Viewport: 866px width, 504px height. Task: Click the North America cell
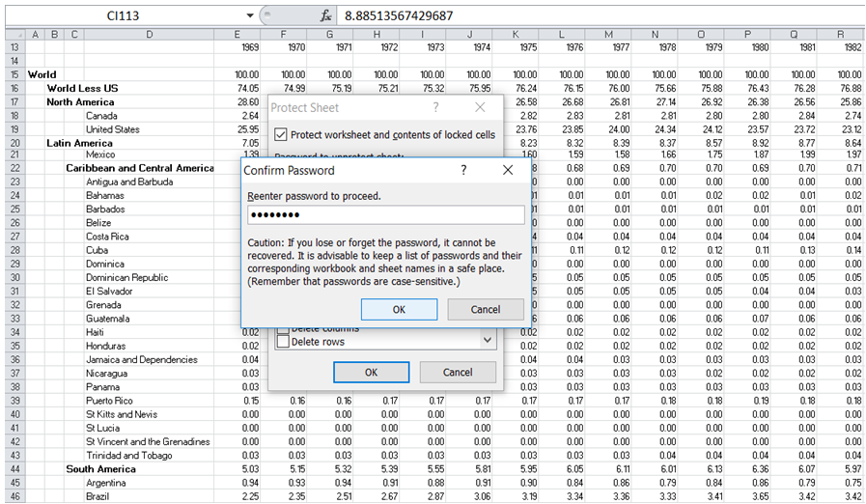tap(80, 102)
